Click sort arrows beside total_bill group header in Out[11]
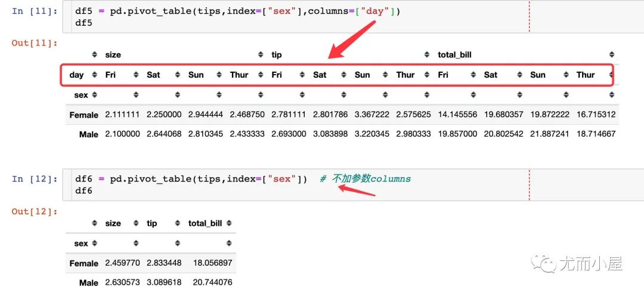644x292 pixels. [612, 55]
